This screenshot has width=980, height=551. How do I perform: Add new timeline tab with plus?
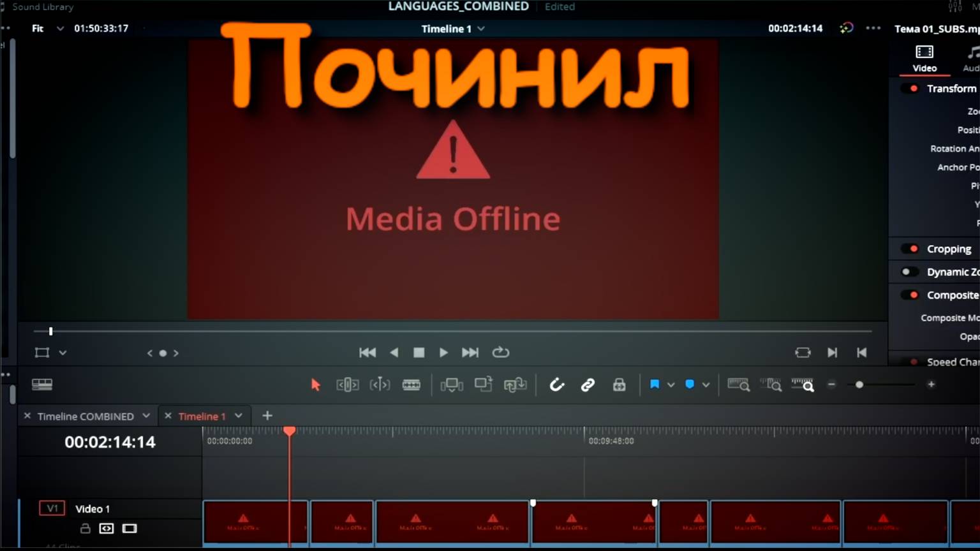tap(267, 416)
